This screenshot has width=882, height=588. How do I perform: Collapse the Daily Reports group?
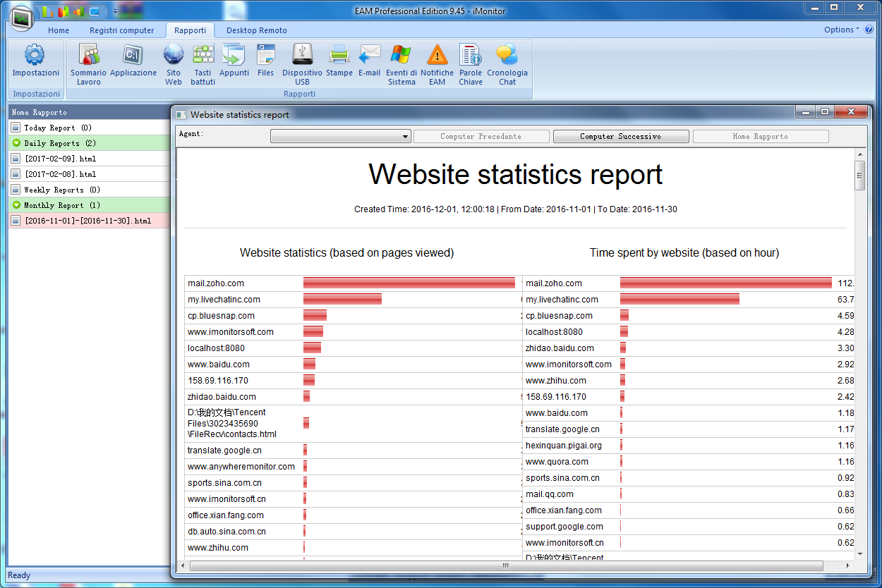[x=17, y=143]
